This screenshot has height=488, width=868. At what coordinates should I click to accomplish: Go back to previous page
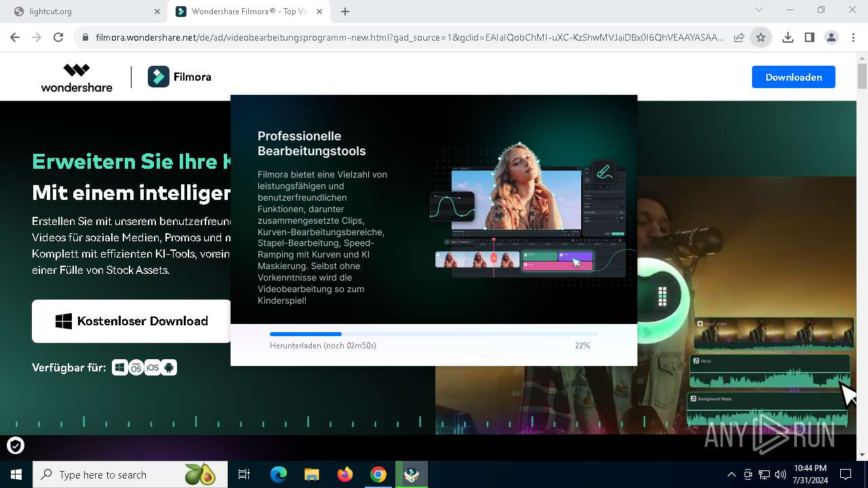15,38
